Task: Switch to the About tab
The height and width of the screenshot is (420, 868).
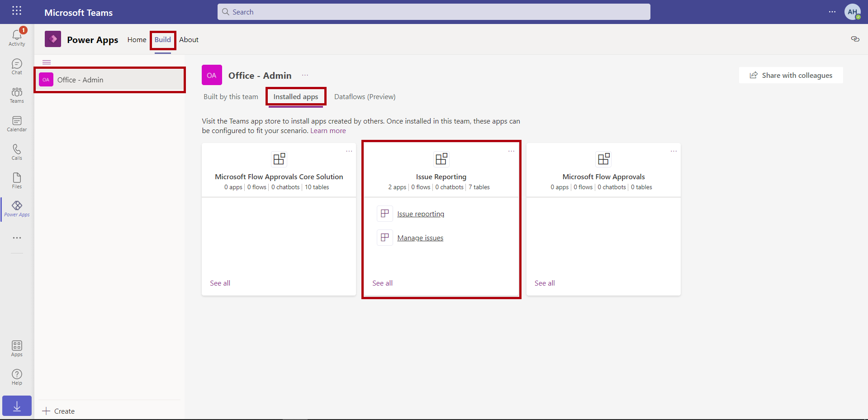Action: click(189, 40)
